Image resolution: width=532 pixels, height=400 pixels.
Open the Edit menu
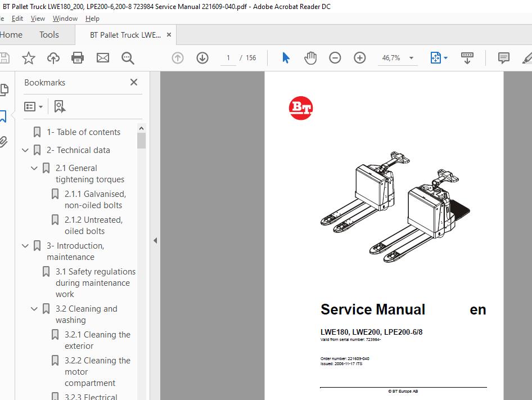[x=17, y=19]
